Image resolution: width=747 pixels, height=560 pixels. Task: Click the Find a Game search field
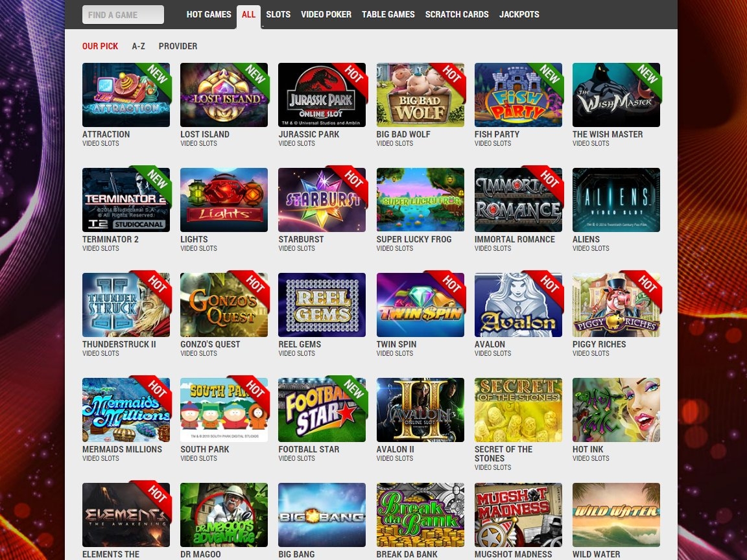[x=123, y=15]
